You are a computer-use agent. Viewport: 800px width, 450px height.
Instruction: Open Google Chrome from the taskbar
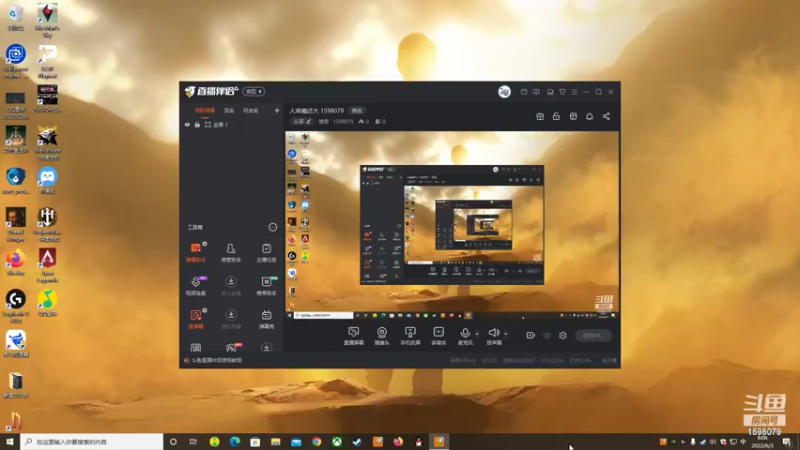[x=316, y=441]
